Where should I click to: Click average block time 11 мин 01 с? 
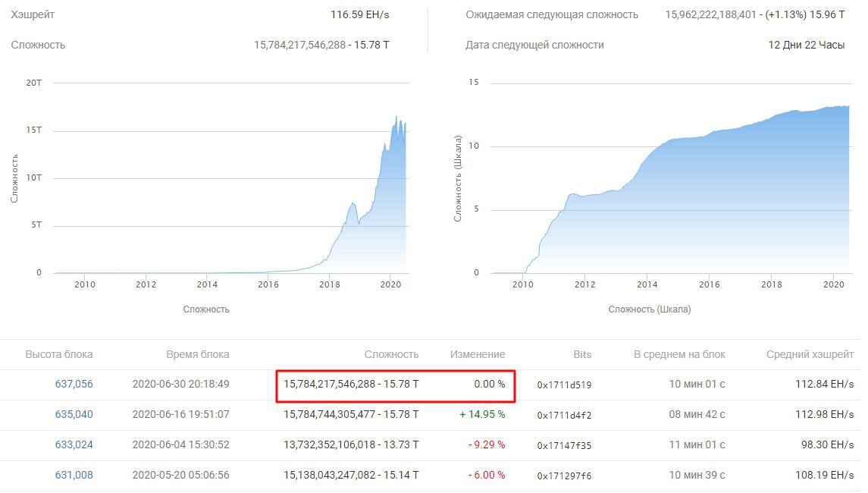[697, 444]
